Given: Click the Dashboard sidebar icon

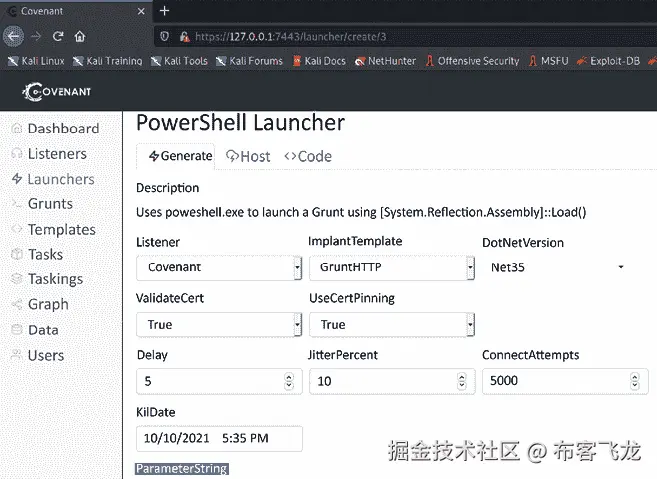Looking at the screenshot, I should pos(17,129).
